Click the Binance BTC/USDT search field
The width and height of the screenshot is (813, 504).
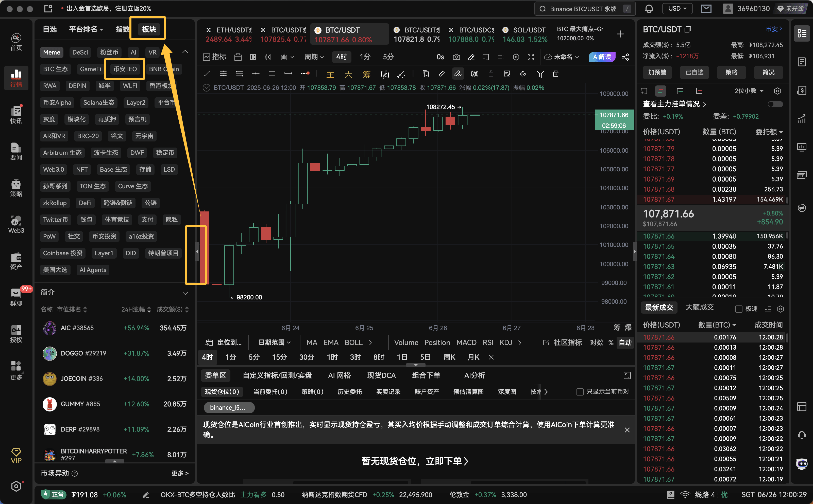pyautogui.click(x=584, y=9)
